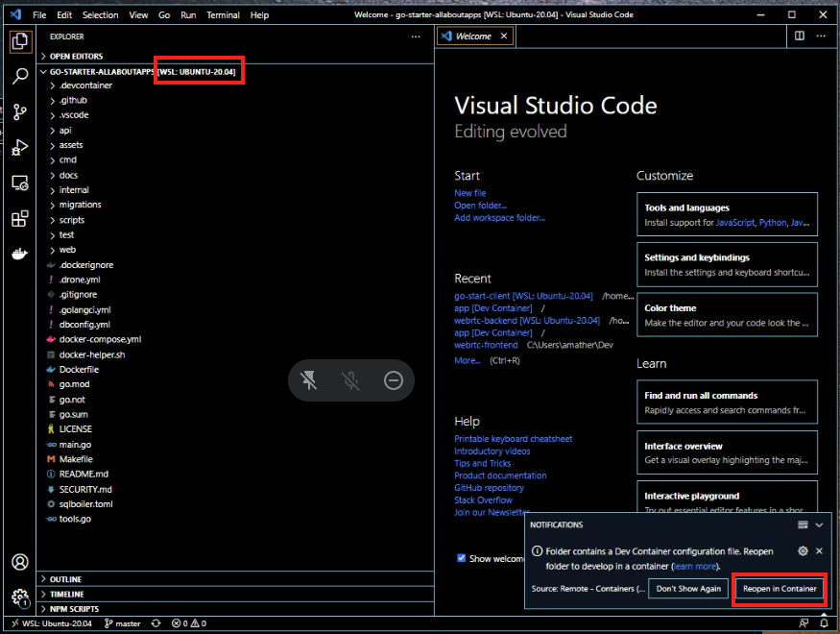Open the Run and Debug panel

(20, 148)
